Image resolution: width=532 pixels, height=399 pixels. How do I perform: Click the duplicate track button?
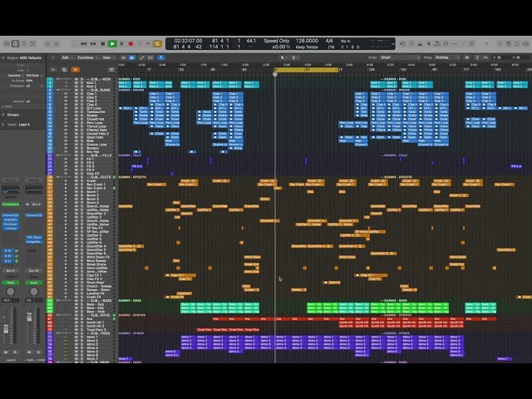(x=64, y=70)
